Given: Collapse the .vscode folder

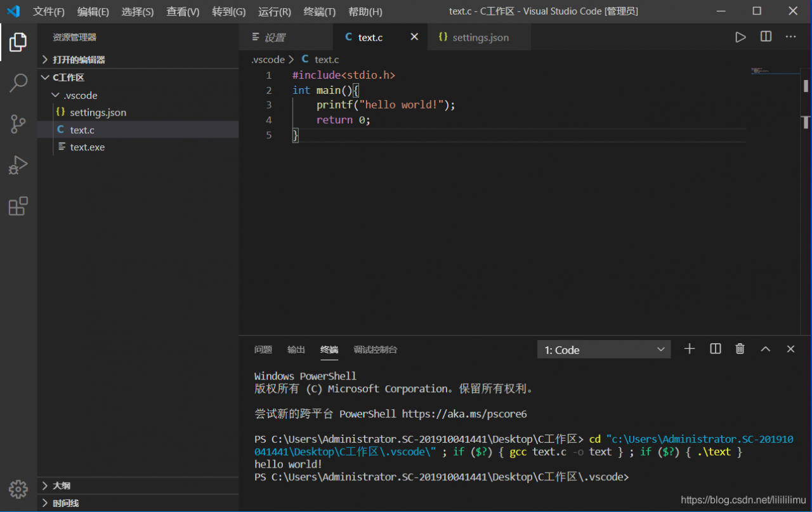Looking at the screenshot, I should tap(80, 95).
